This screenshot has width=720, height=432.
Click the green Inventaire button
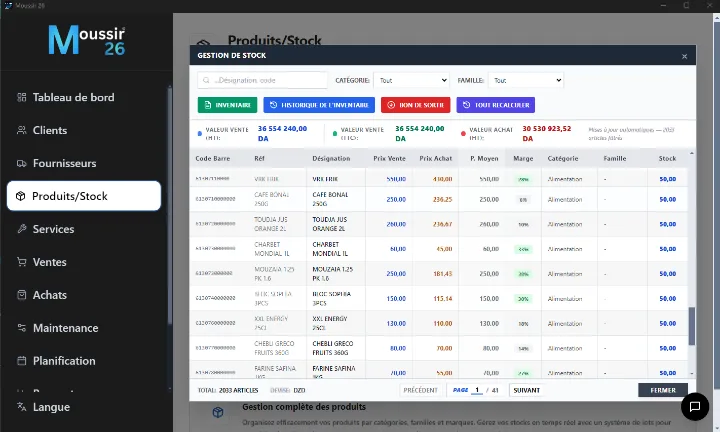coord(227,105)
